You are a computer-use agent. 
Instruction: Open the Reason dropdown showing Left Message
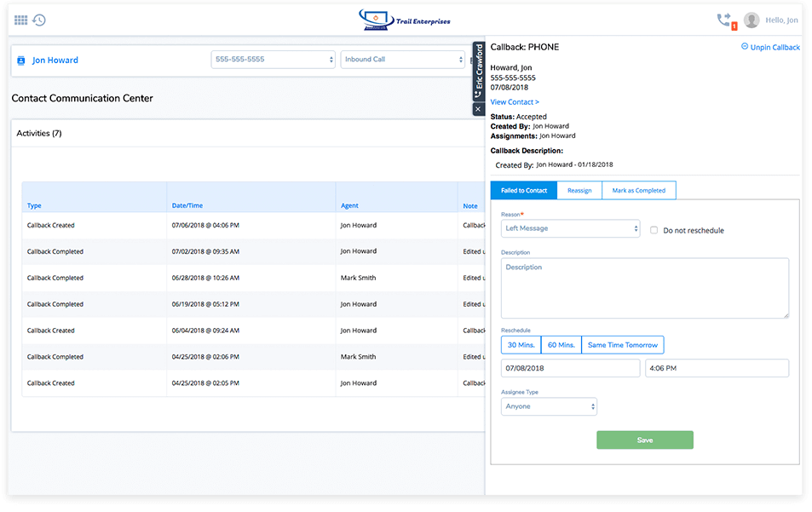[x=570, y=228]
